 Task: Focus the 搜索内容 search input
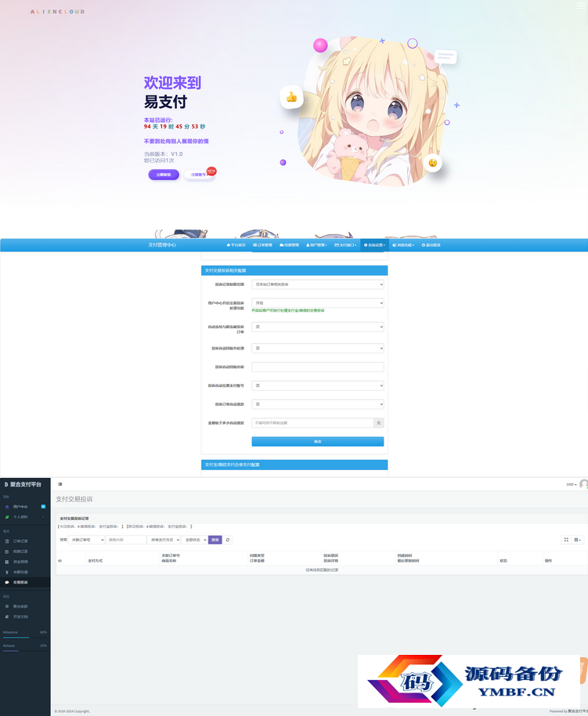tap(126, 541)
